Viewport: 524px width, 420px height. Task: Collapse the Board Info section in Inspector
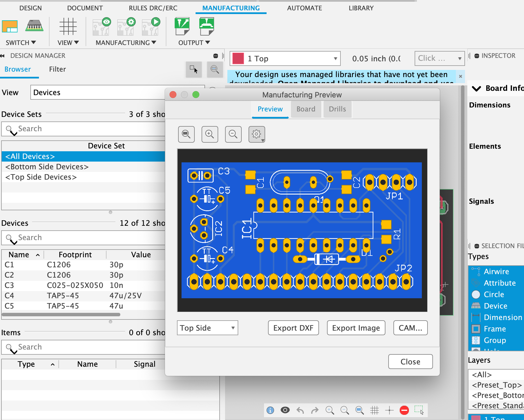tap(476, 88)
